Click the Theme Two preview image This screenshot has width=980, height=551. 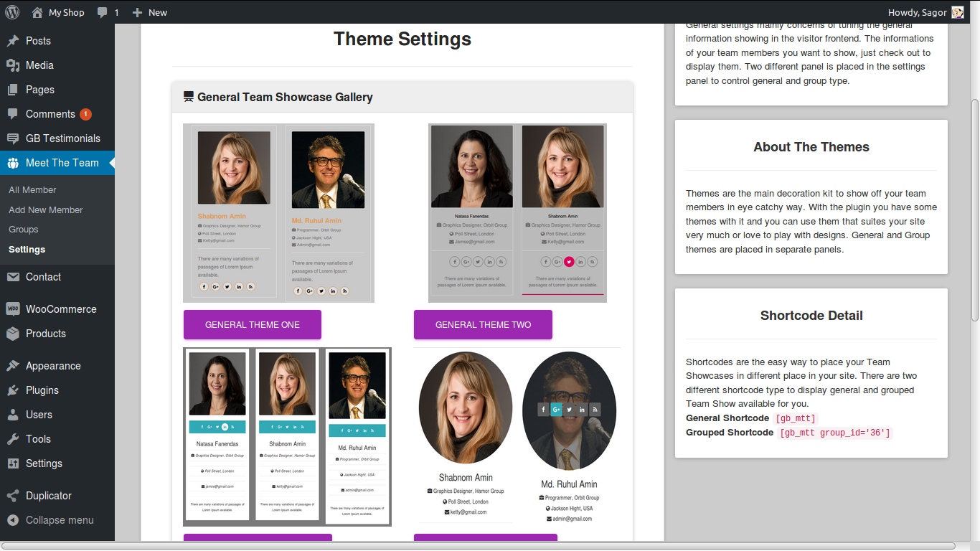(517, 213)
